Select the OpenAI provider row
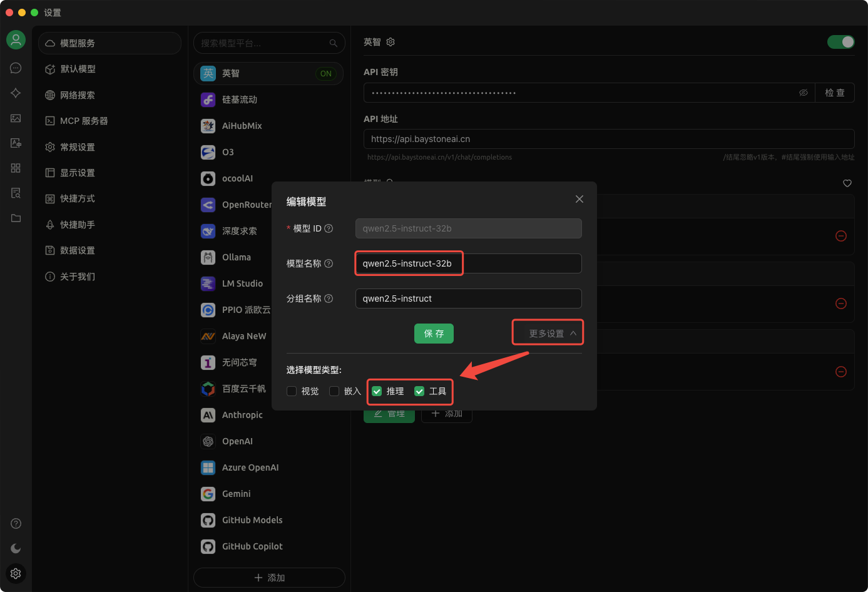868x592 pixels. 268,441
